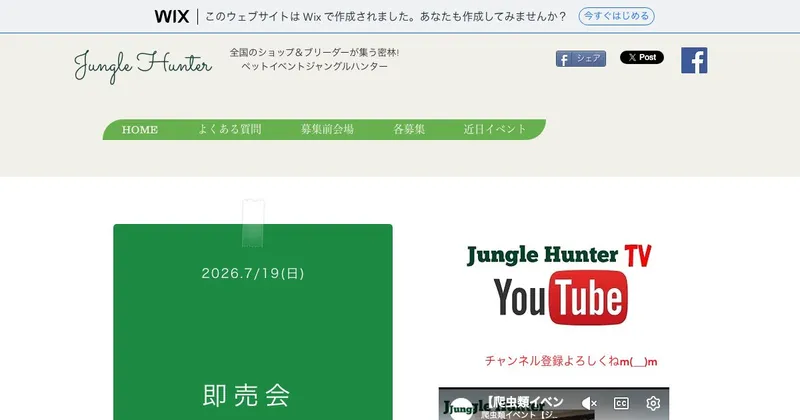
Task: Select the HOME menu item
Action: (140, 130)
